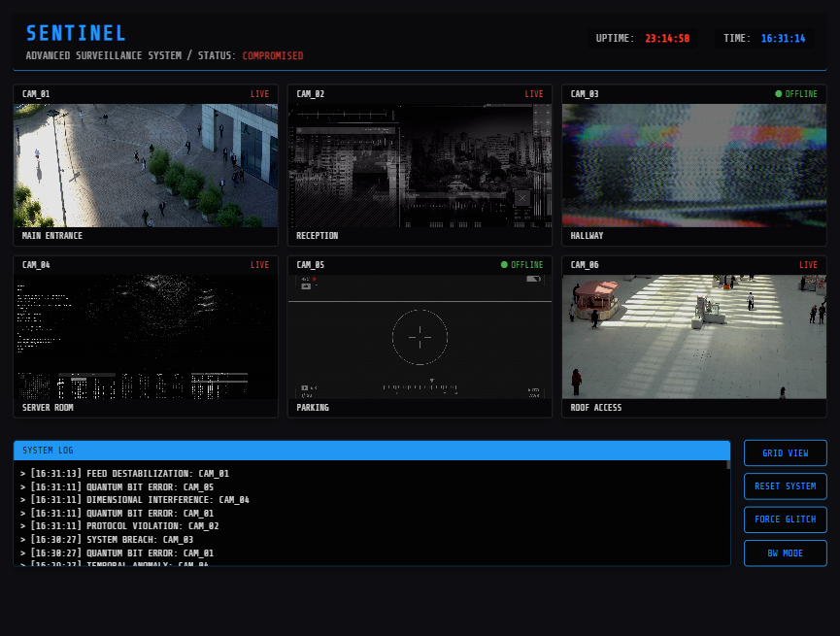Click the OFFLINE label on CAM_05
The width and height of the screenshot is (840, 636).
(x=527, y=265)
